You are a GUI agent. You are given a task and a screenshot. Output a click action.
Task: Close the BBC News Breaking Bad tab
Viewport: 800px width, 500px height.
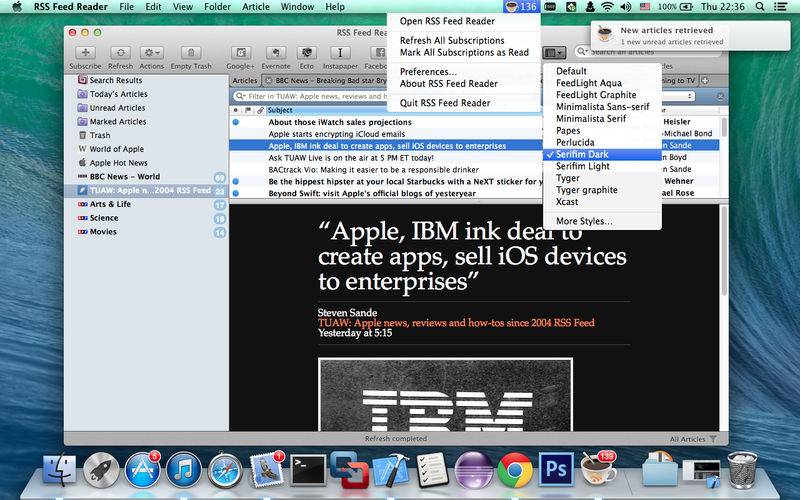269,81
